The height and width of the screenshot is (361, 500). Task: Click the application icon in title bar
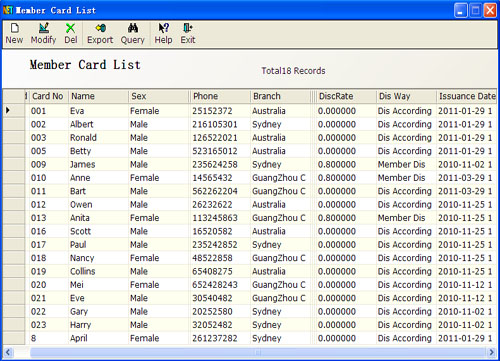(8, 10)
